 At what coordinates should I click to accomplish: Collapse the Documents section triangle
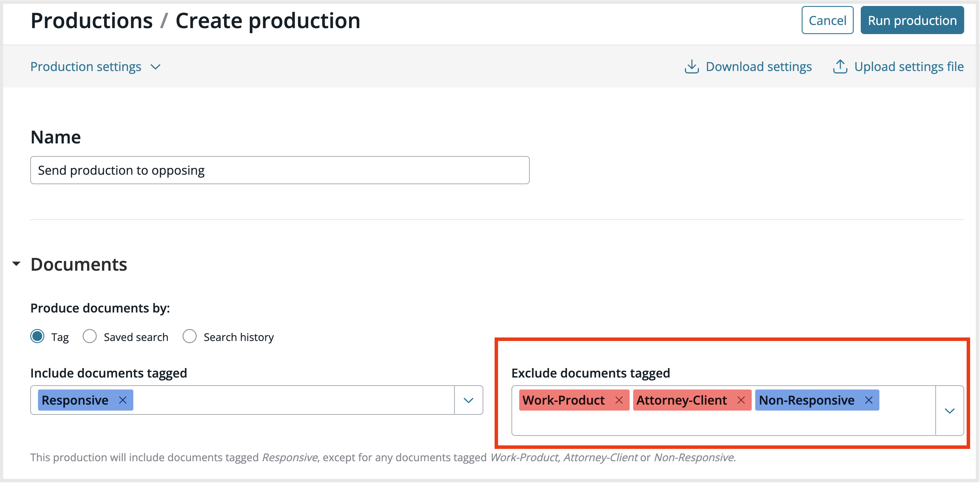point(17,264)
